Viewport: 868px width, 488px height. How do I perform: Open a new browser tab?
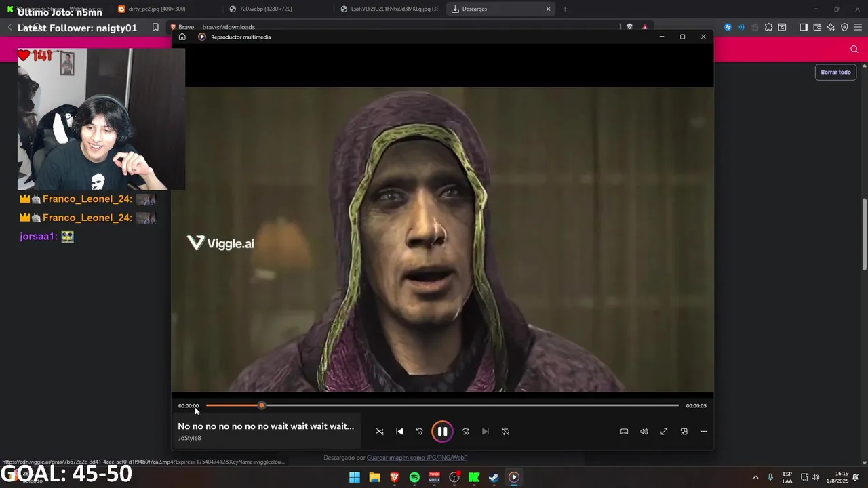(565, 9)
